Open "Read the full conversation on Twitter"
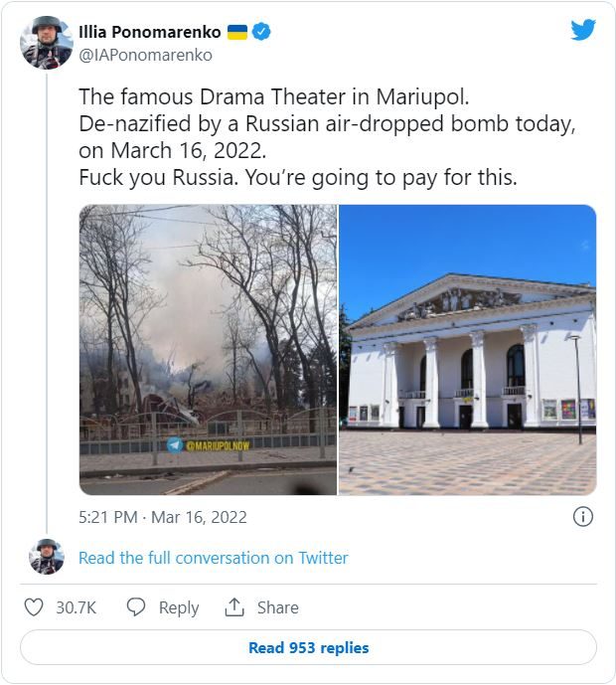 (214, 558)
